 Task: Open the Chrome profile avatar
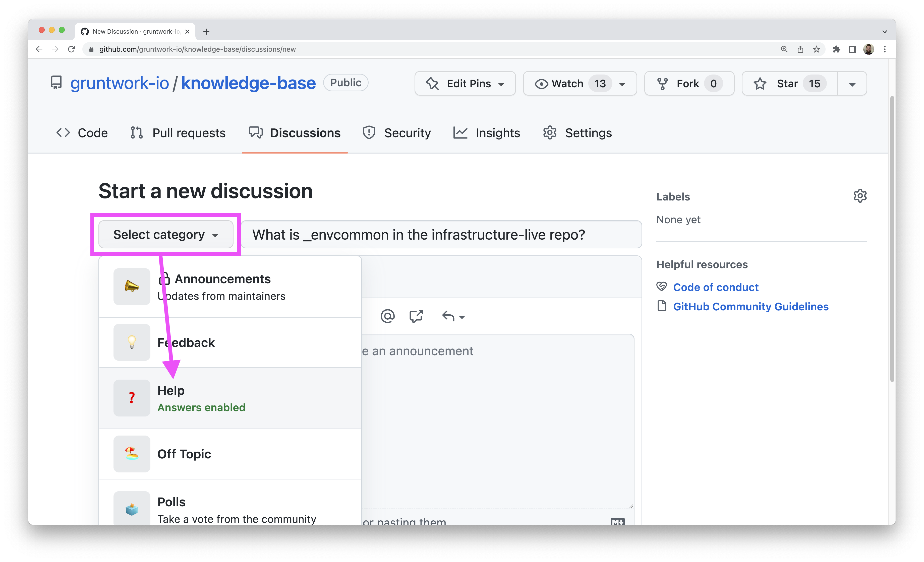pos(869,49)
